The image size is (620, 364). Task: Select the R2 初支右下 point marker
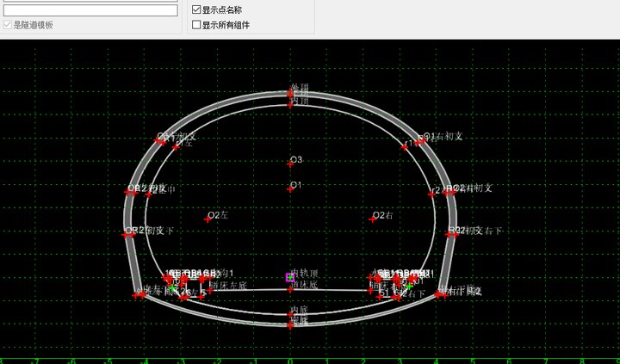tap(450, 233)
